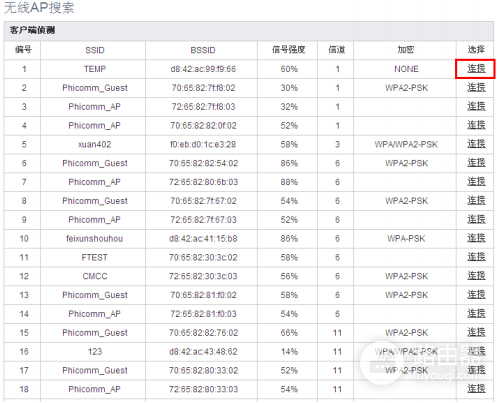The width and height of the screenshot is (500, 403).
Task: Select the xuan402 SSID cell
Action: pyautogui.click(x=94, y=144)
